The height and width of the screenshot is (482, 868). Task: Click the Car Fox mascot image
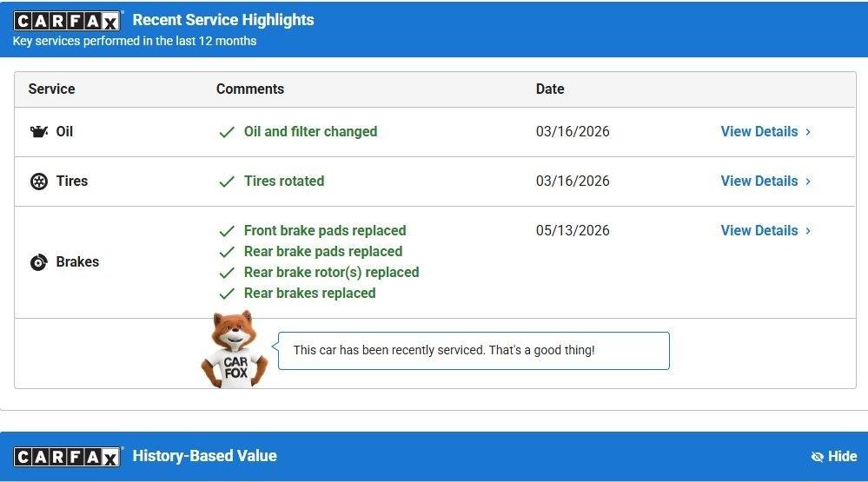235,349
